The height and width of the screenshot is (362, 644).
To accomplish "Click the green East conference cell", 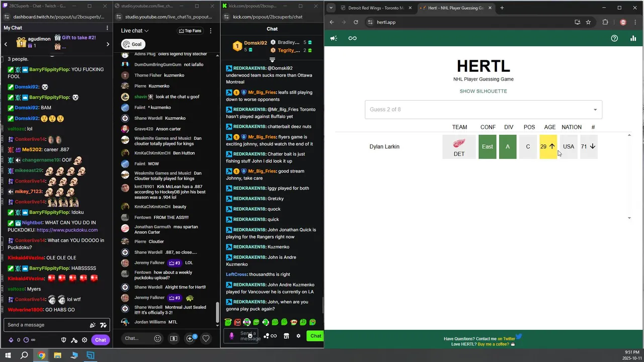I will click(487, 146).
